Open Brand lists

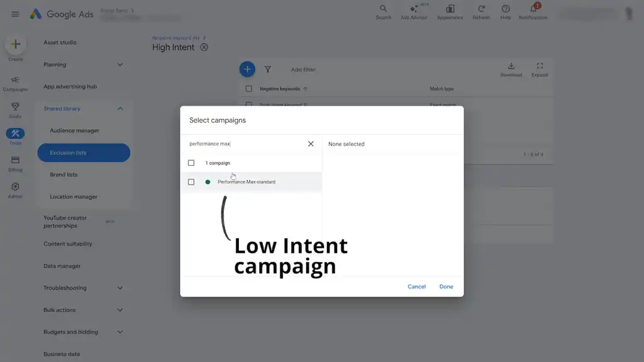pyautogui.click(x=64, y=175)
